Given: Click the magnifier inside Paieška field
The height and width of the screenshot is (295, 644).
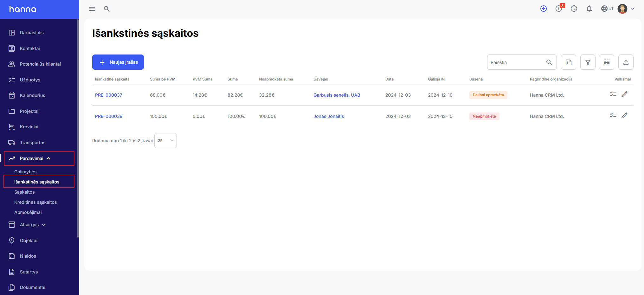Looking at the screenshot, I should click(x=549, y=62).
